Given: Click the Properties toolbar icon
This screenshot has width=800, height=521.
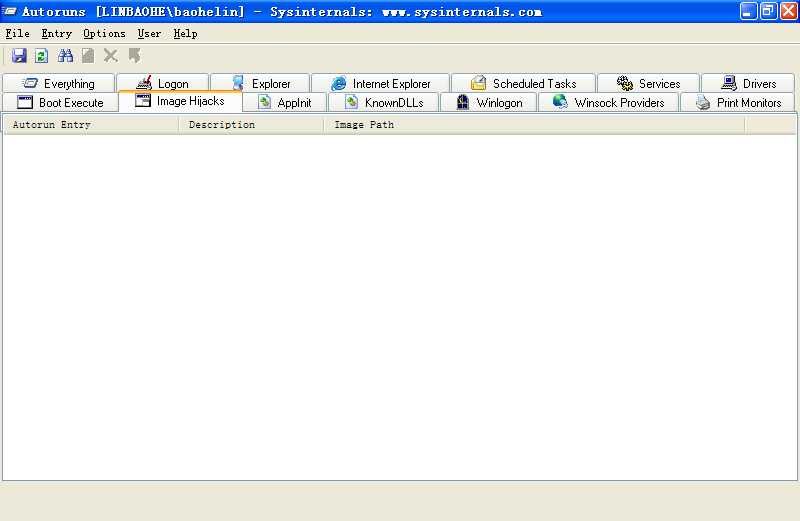Looking at the screenshot, I should pyautogui.click(x=88, y=56).
